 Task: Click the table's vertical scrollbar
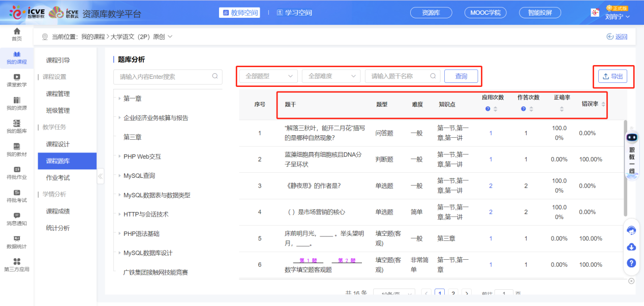[626, 152]
